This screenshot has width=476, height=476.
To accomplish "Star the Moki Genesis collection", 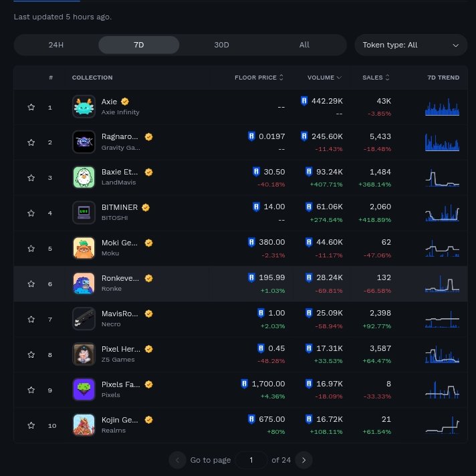I will [31, 248].
